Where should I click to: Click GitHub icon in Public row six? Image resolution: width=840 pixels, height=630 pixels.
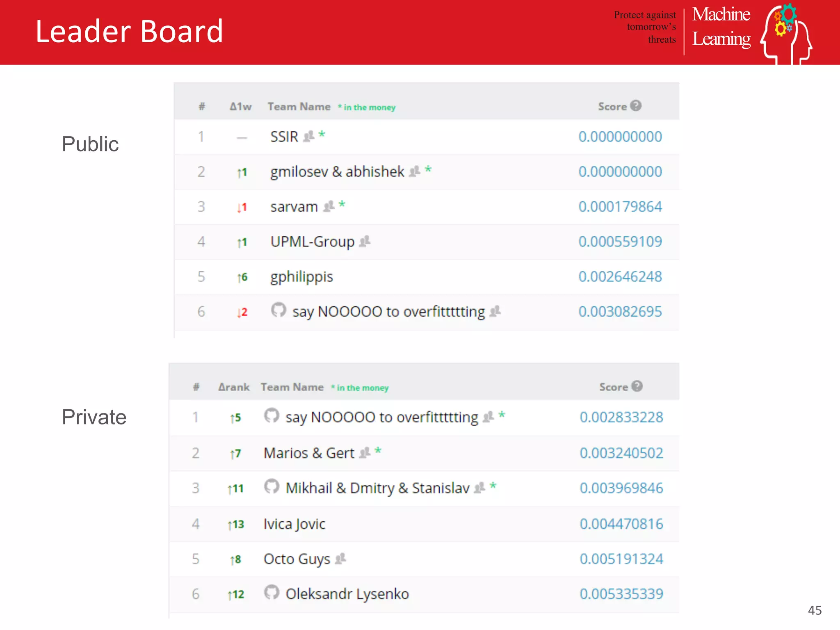click(278, 310)
